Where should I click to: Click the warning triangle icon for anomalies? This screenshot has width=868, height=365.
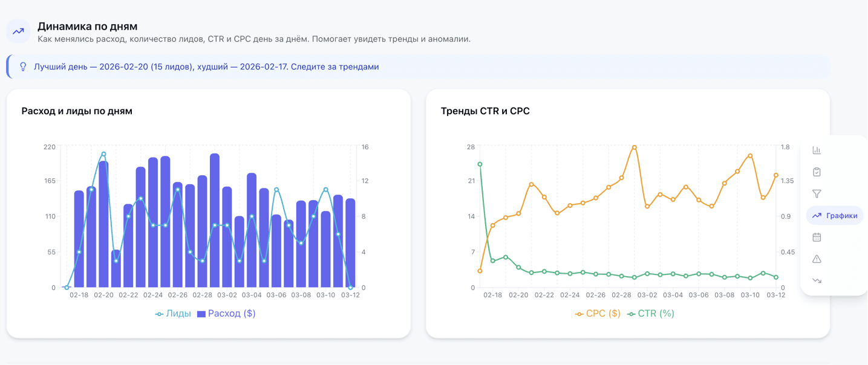[817, 258]
